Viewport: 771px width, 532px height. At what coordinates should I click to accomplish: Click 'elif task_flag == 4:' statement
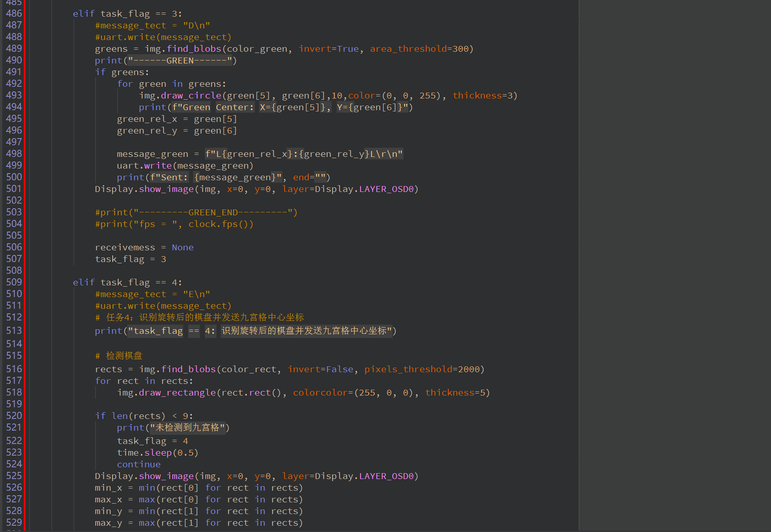tap(127, 282)
